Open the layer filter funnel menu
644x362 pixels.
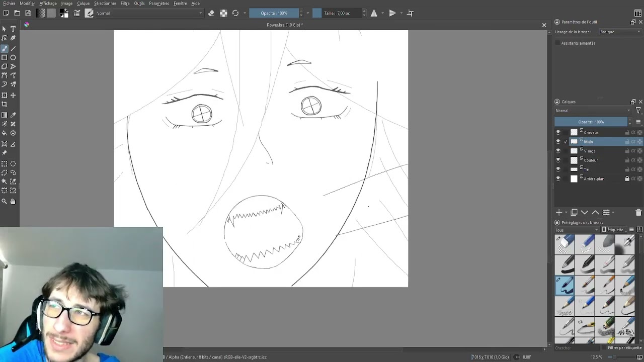(x=638, y=111)
